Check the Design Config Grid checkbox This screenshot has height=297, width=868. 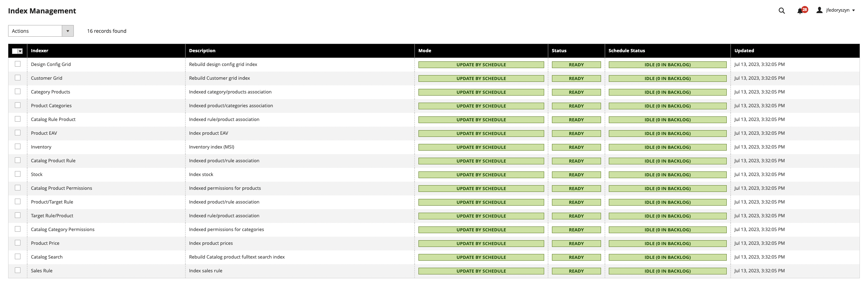[18, 64]
